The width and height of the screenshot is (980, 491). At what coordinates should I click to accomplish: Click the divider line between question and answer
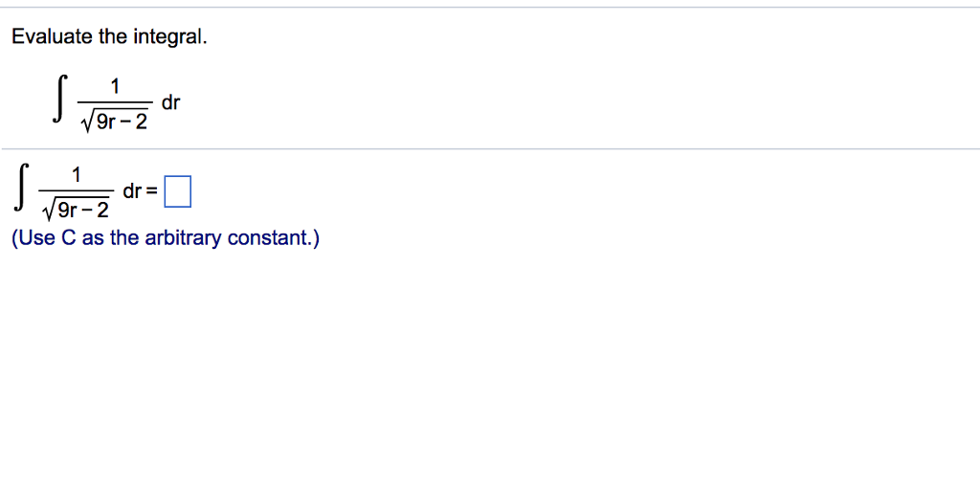(x=490, y=148)
